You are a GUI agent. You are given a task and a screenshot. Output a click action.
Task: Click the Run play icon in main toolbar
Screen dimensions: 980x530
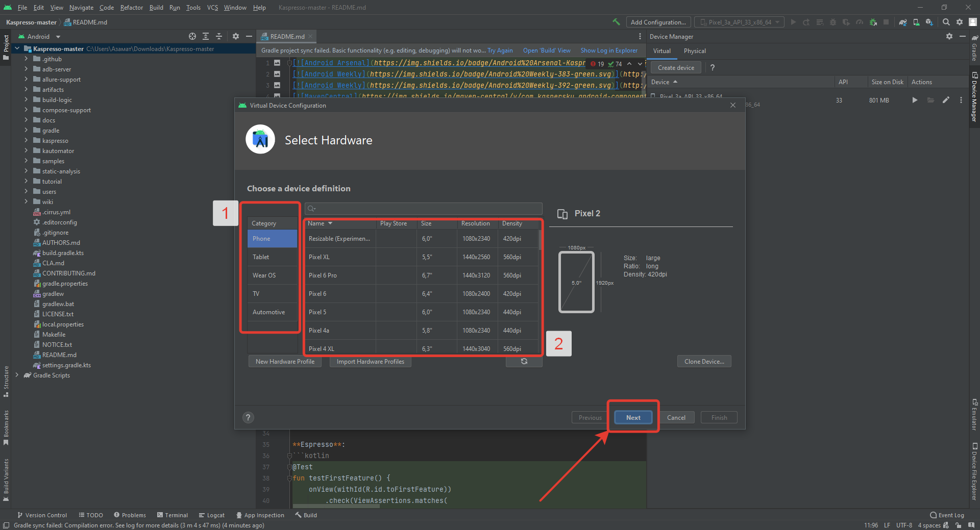pos(793,22)
